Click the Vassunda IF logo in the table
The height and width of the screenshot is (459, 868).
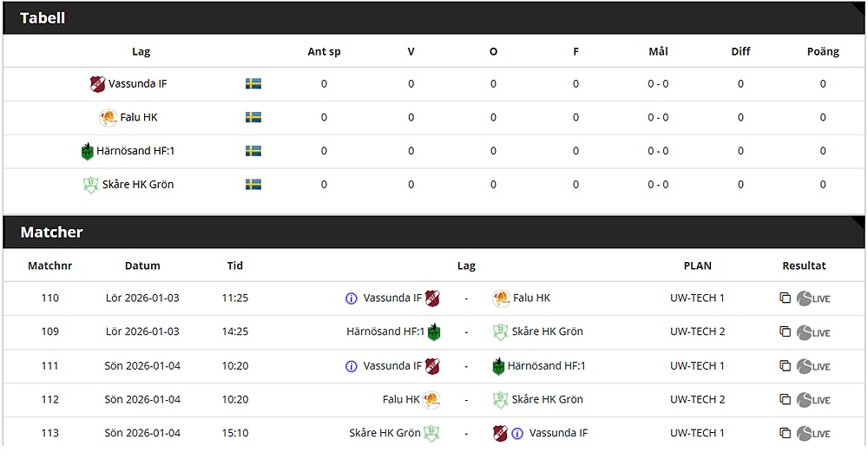pos(97,84)
